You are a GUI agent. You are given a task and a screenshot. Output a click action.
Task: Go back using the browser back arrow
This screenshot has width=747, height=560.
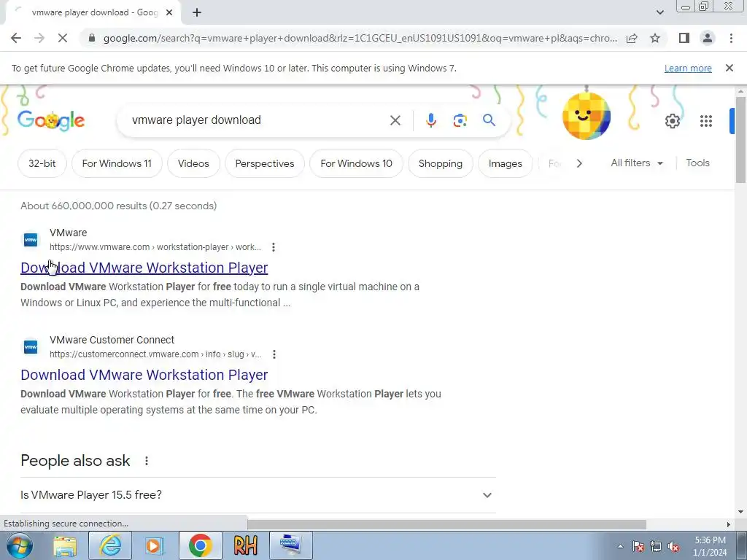16,38
